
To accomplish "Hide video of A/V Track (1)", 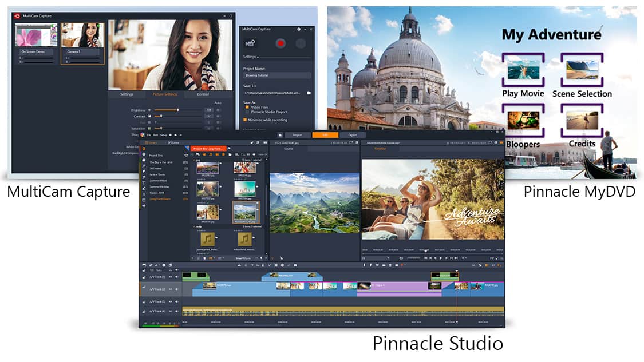I will pyautogui.click(x=171, y=277).
